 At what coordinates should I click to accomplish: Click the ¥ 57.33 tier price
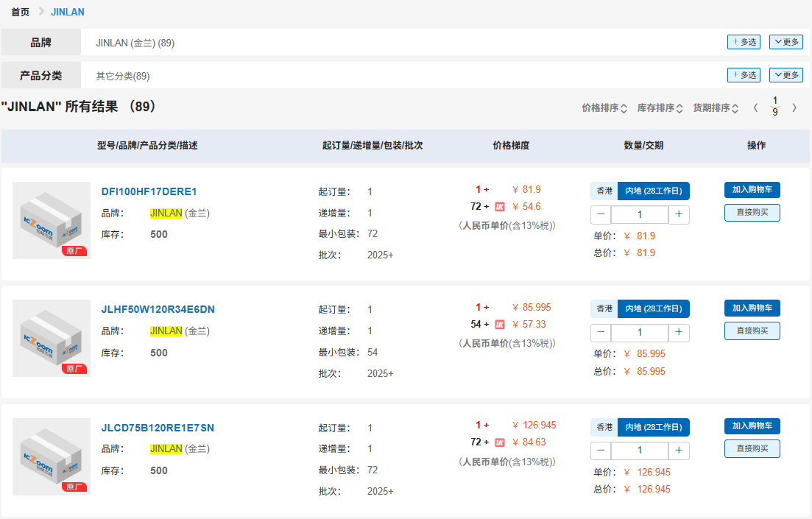tap(529, 324)
